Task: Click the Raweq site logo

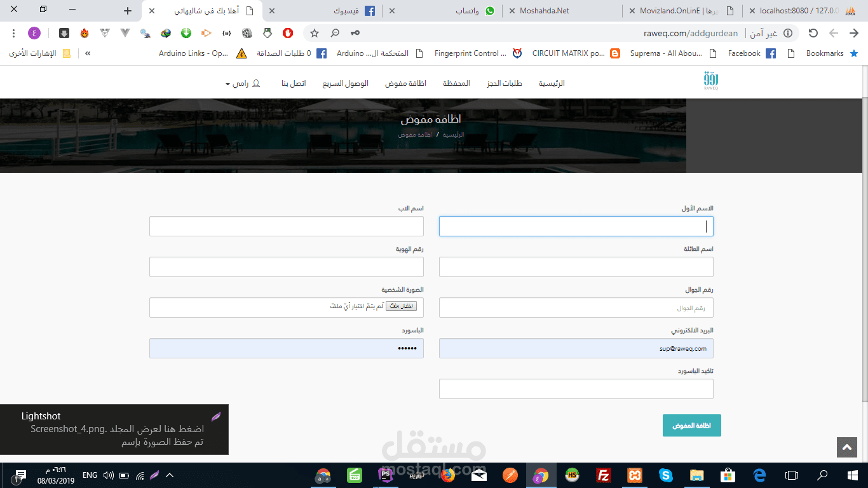Action: (711, 81)
